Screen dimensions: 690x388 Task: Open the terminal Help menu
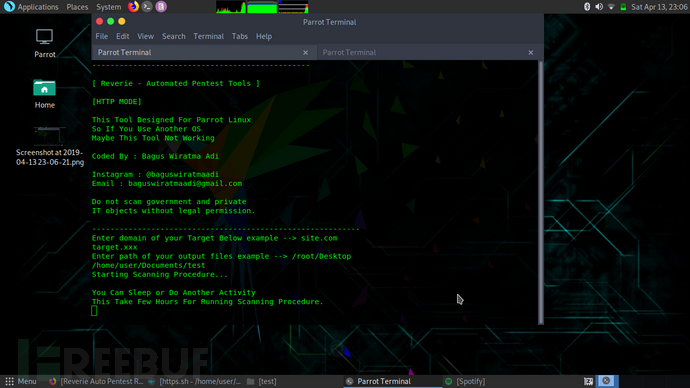pos(264,36)
